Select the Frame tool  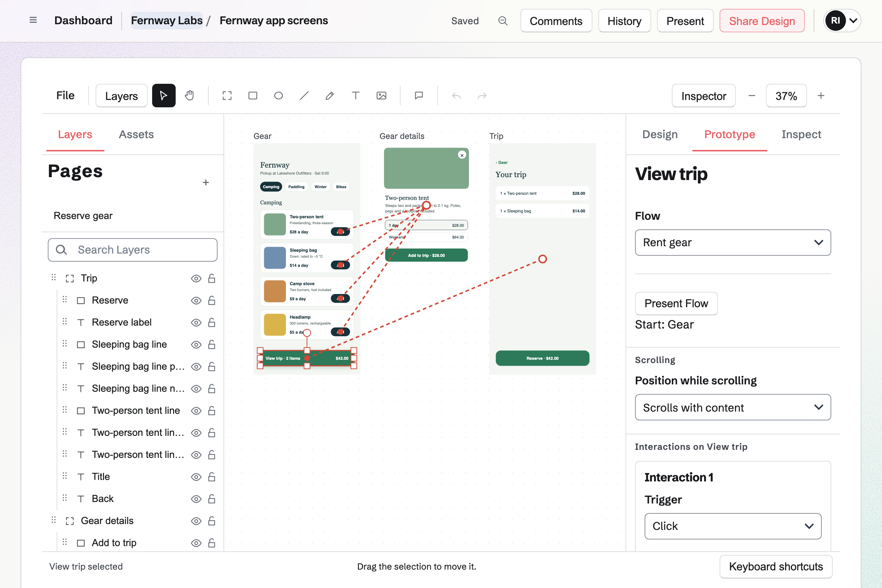tap(227, 96)
